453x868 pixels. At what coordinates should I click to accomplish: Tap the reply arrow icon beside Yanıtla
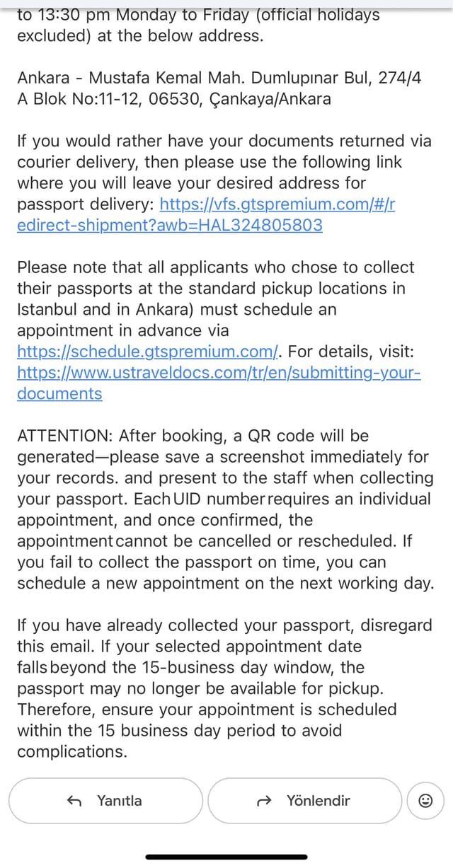click(x=74, y=801)
